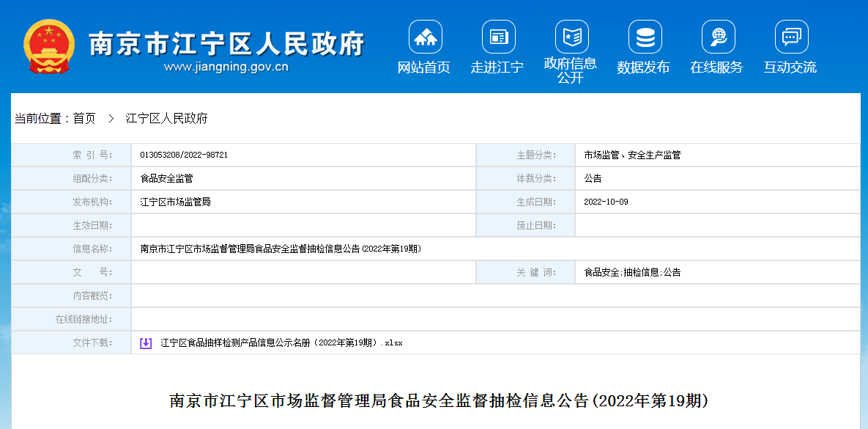Click the 生效日期 label cell

point(71,225)
